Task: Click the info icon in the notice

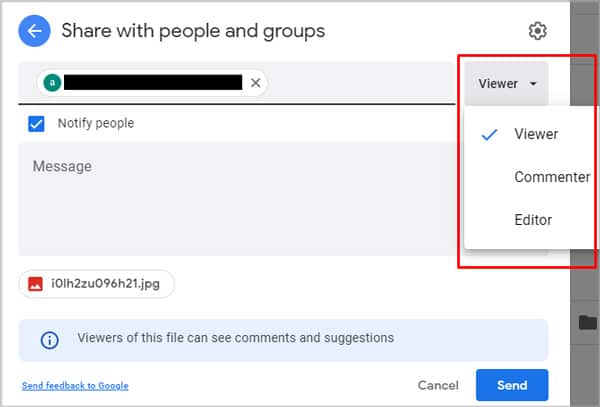Action: pos(50,340)
